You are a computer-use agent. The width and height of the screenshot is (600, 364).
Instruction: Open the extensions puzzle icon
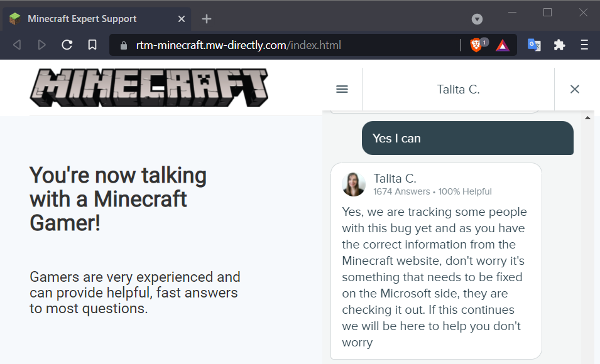tap(559, 45)
